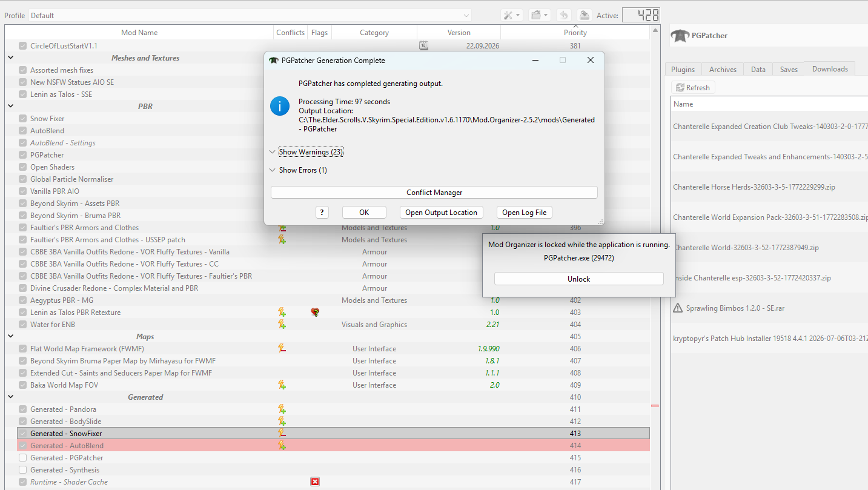Switch to the Plugins tab
Screen dimensions: 868x490
pos(683,70)
